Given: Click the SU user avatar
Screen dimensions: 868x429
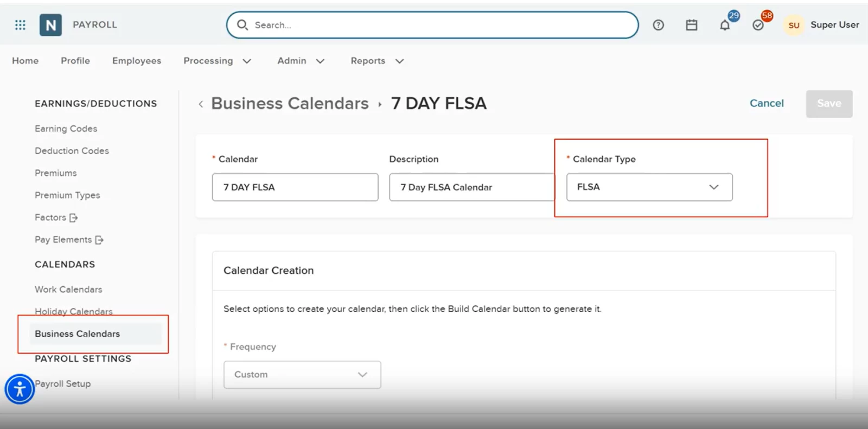Looking at the screenshot, I should pos(794,25).
